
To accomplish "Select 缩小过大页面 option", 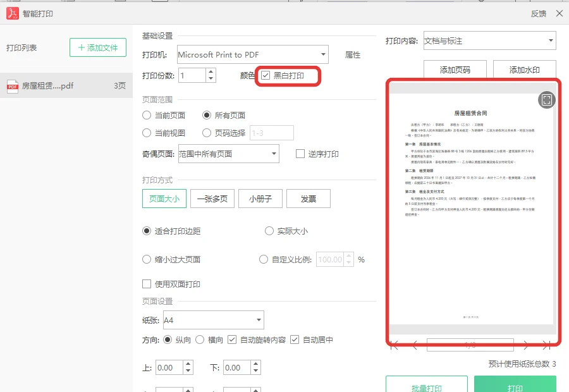I will (x=147, y=259).
